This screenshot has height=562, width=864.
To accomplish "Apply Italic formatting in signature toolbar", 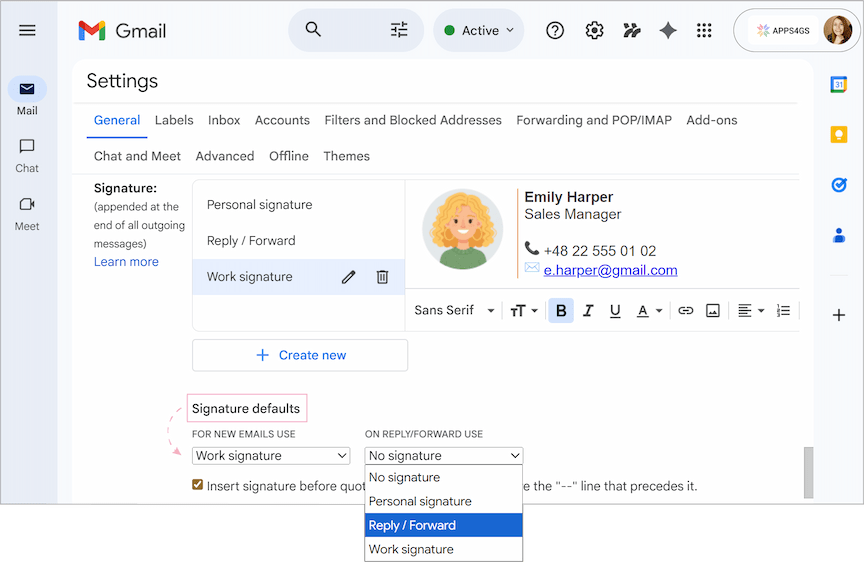I will 588,311.
